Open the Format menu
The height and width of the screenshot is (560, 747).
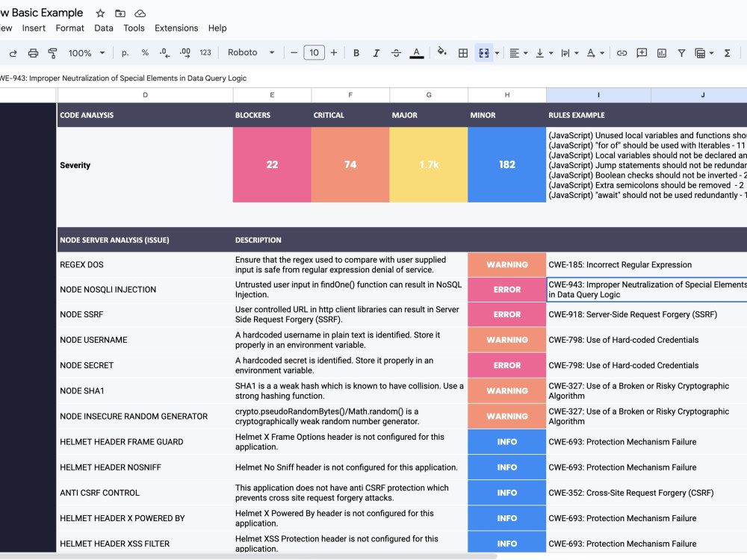point(69,28)
